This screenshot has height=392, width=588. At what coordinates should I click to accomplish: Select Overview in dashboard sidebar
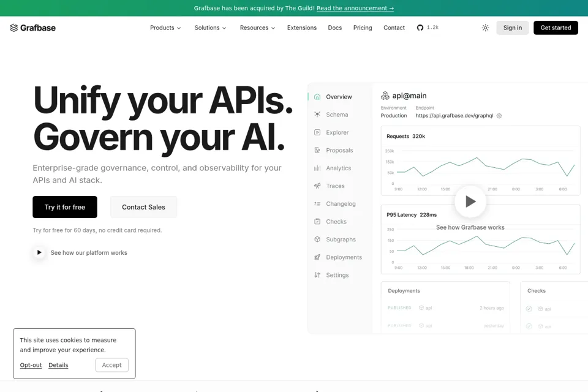(339, 97)
